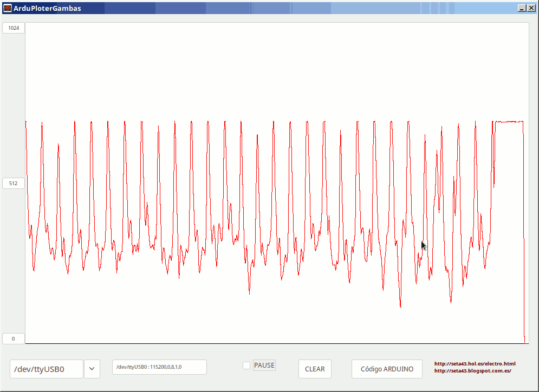Click the /dev/ttyUSB0 port combo field
This screenshot has width=539, height=392.
(x=47, y=369)
